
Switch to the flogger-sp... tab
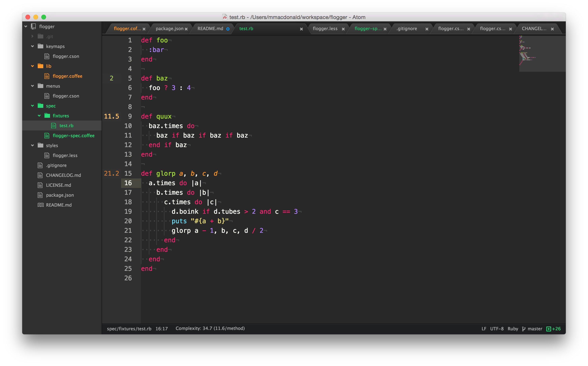pos(368,29)
